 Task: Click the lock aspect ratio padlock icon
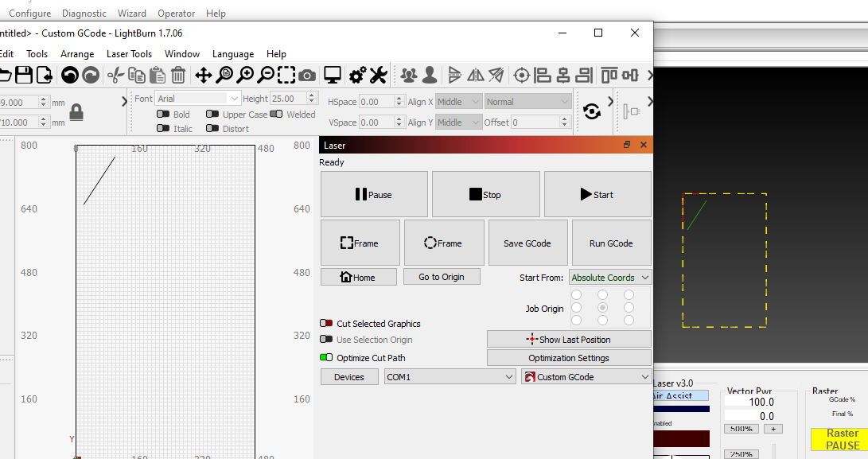coord(76,112)
